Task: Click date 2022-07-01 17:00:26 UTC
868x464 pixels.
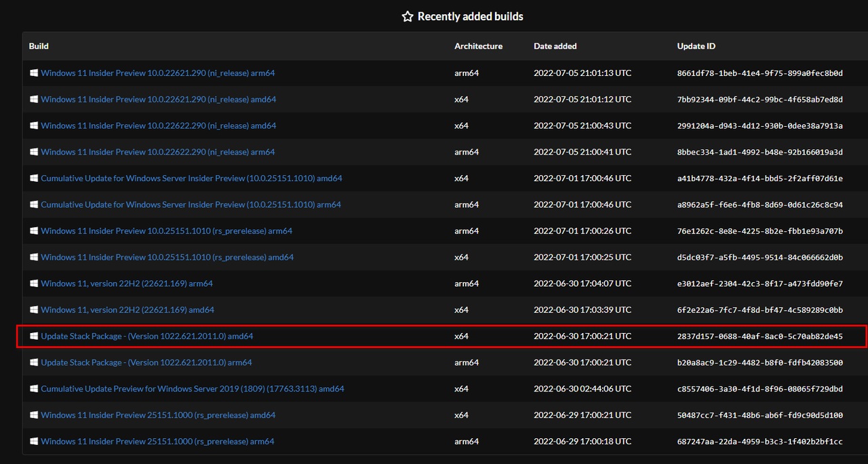Action: click(x=583, y=231)
